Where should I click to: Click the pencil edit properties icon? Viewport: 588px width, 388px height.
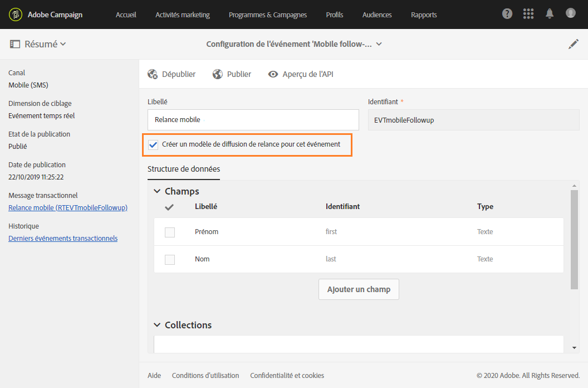click(574, 45)
